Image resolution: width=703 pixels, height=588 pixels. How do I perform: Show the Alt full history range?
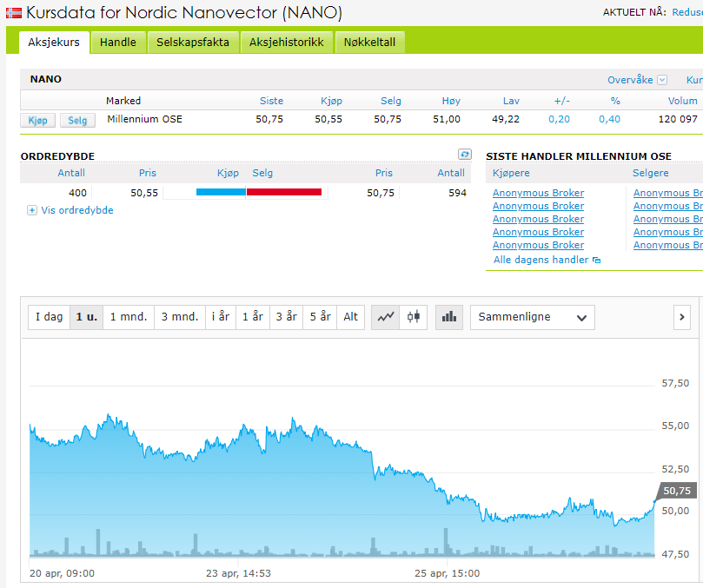pyautogui.click(x=350, y=317)
